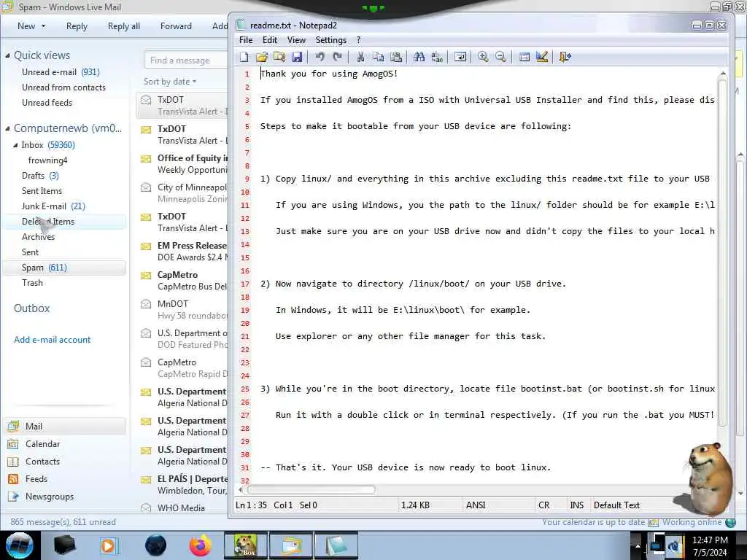The height and width of the screenshot is (560, 747).
Task: Open the frowning4 subfolder
Action: [x=47, y=160]
